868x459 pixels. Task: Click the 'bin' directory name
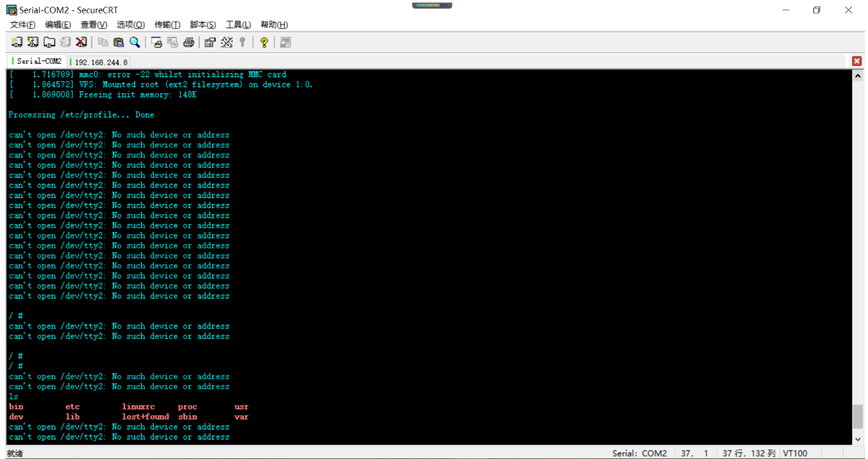[x=16, y=407]
